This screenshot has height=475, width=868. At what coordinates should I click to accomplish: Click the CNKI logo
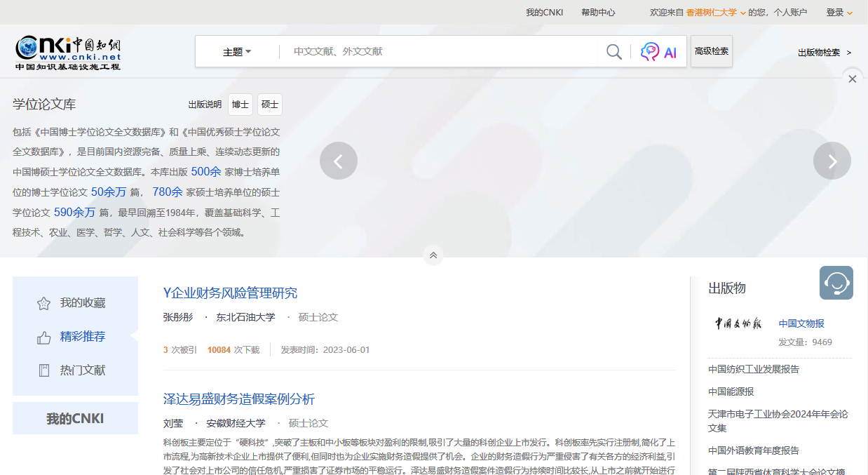[68, 52]
